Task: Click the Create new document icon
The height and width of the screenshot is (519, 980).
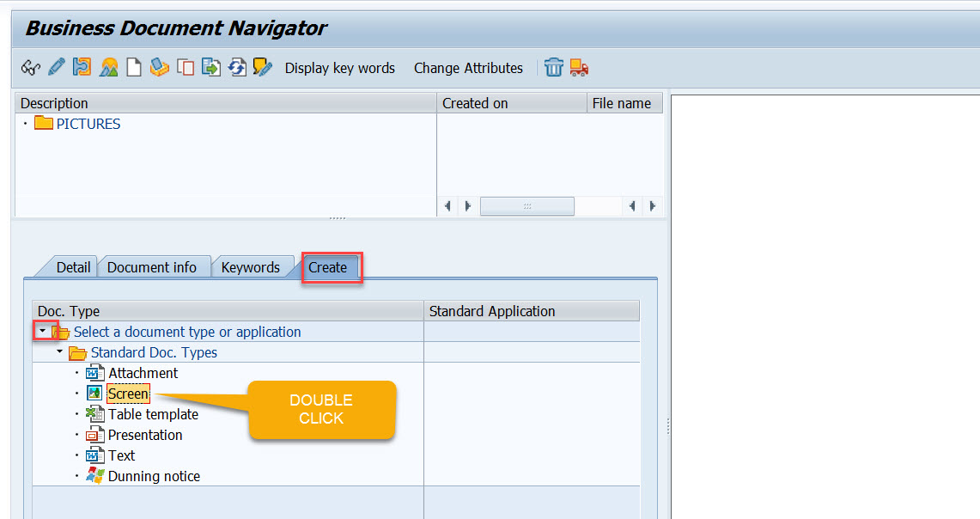Action: (x=133, y=68)
